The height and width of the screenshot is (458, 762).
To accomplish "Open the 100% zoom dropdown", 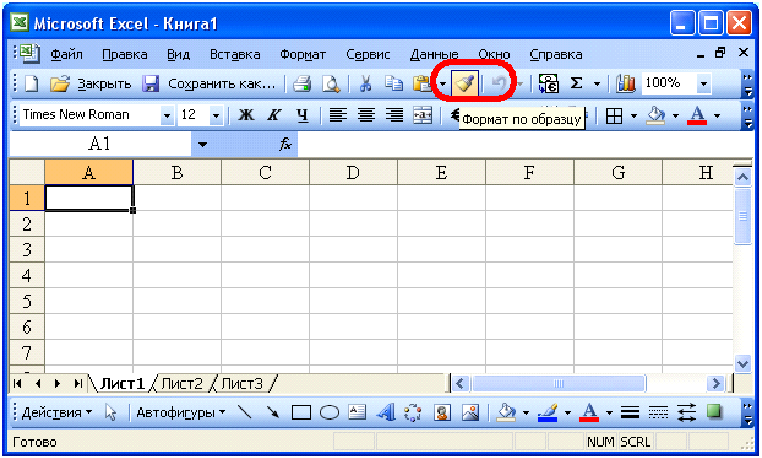I will pyautogui.click(x=704, y=84).
